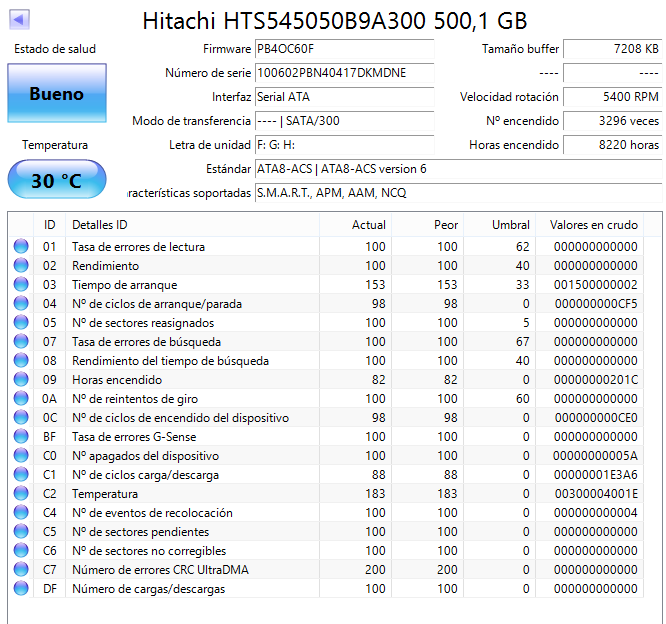Select Nº de eventos de recolocación text

152,513
